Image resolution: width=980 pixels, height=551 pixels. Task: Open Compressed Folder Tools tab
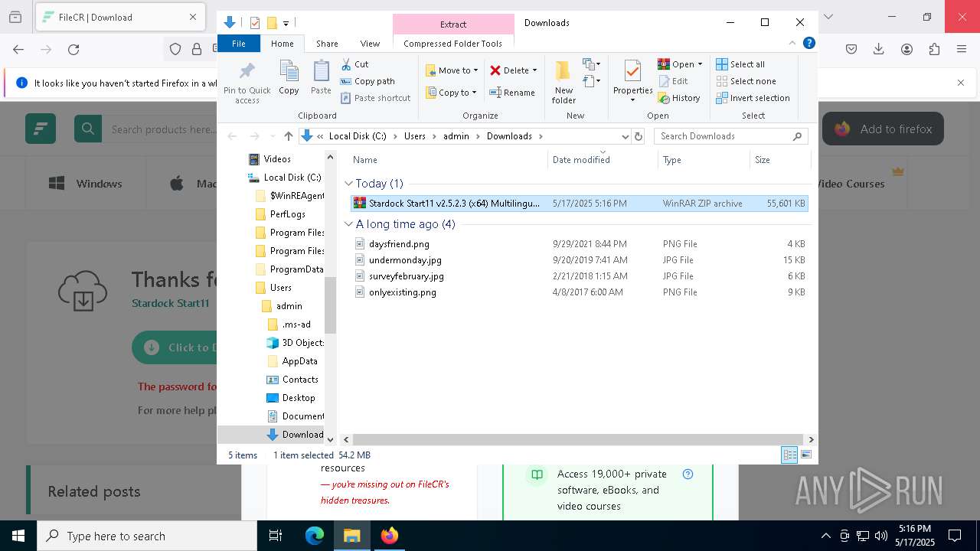coord(452,44)
